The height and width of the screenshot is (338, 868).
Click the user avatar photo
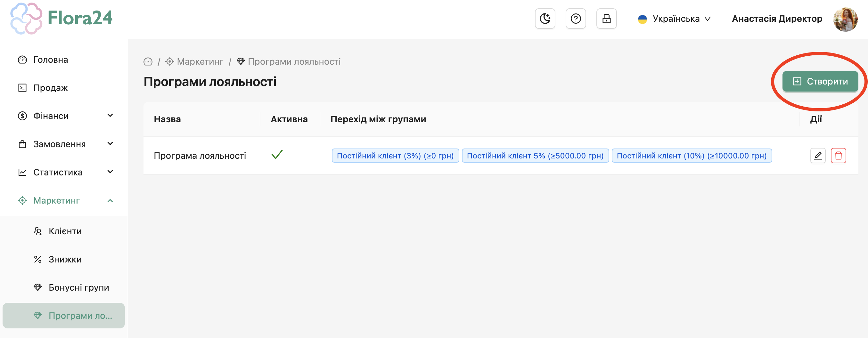coord(845,19)
